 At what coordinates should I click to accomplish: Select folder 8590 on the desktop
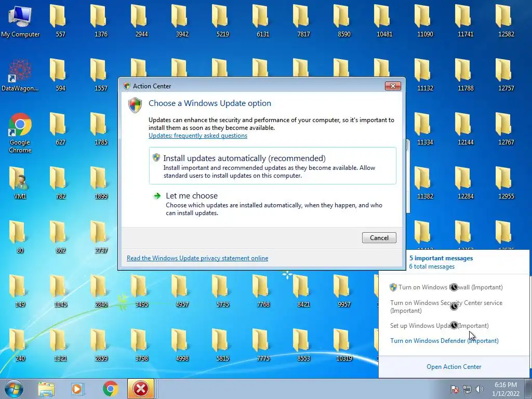tap(344, 21)
